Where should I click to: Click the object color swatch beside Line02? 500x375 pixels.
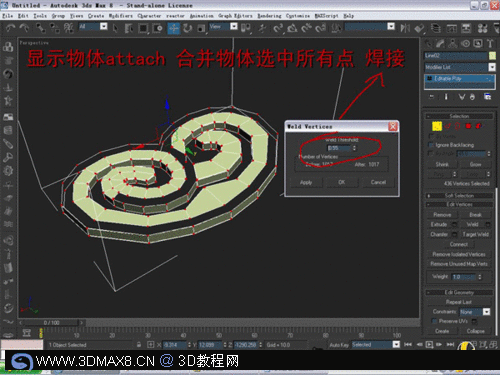[x=492, y=56]
